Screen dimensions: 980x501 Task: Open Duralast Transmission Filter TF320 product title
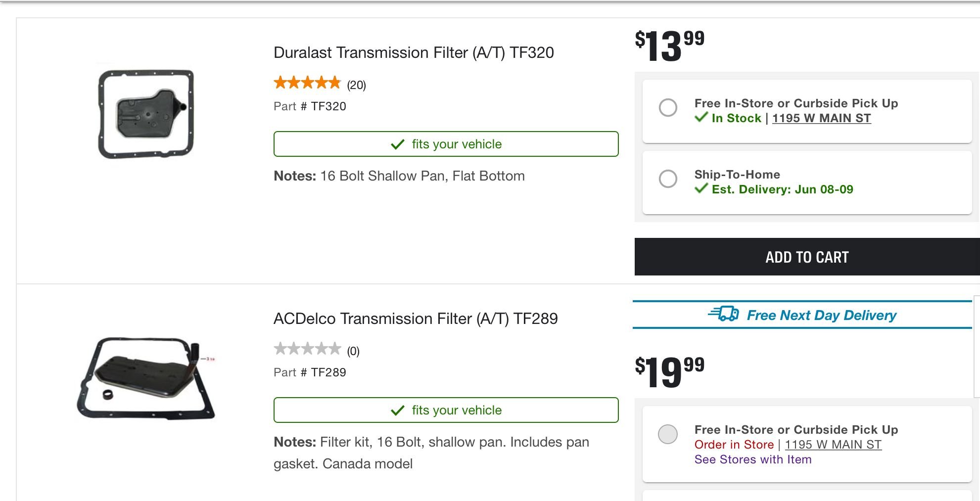pyautogui.click(x=414, y=52)
